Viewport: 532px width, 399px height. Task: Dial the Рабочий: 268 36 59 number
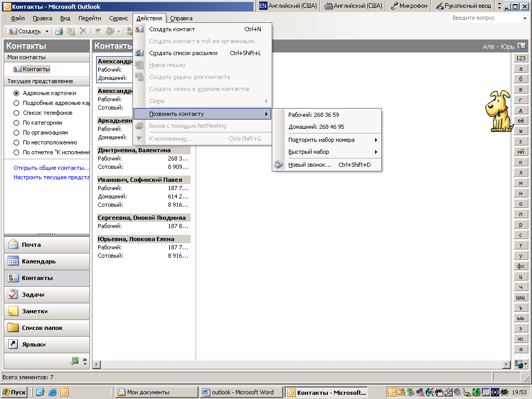coord(327,115)
